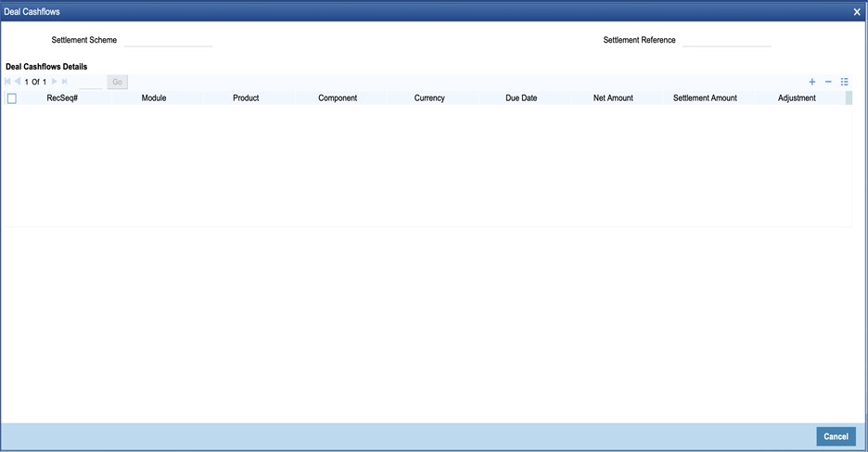Viewport: 868px width, 452px height.
Task: Go to next page arrow
Action: (54, 82)
